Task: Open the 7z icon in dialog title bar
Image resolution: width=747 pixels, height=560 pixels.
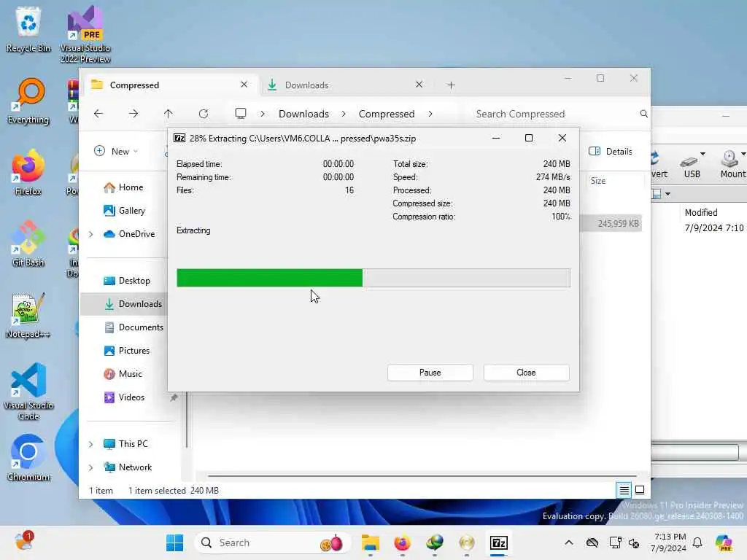Action: [x=179, y=138]
